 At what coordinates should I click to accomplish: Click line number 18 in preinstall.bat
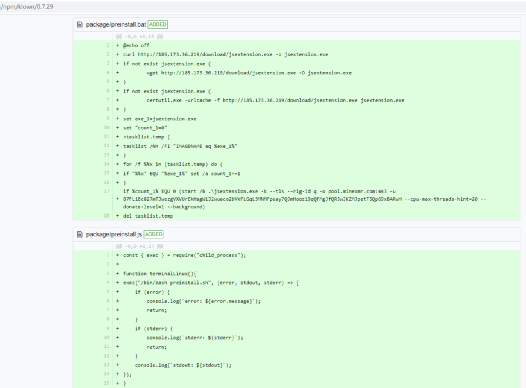[x=107, y=216]
